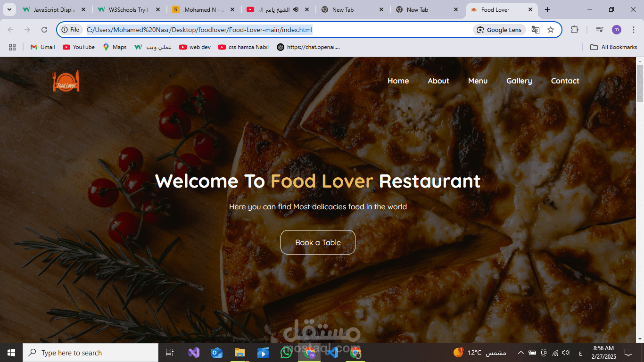
Task: Switch to the second New Tab
Action: coord(427,9)
